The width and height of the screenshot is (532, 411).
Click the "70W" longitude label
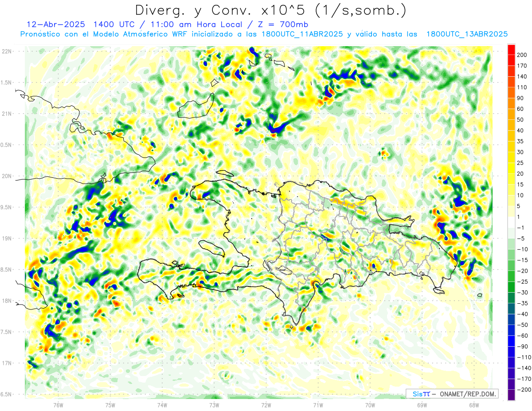pyautogui.click(x=370, y=405)
